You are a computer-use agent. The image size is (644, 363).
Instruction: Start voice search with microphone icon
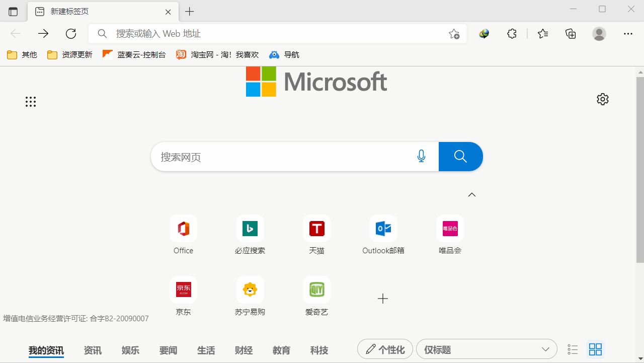(x=422, y=157)
